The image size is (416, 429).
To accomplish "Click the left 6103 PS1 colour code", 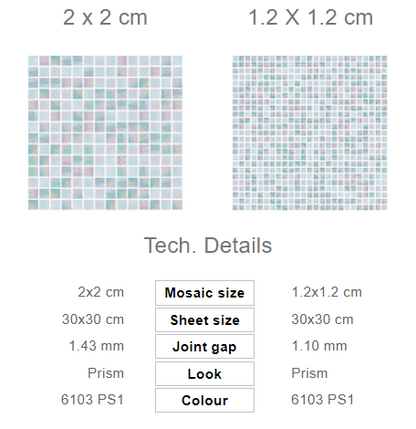I will coord(92,399).
